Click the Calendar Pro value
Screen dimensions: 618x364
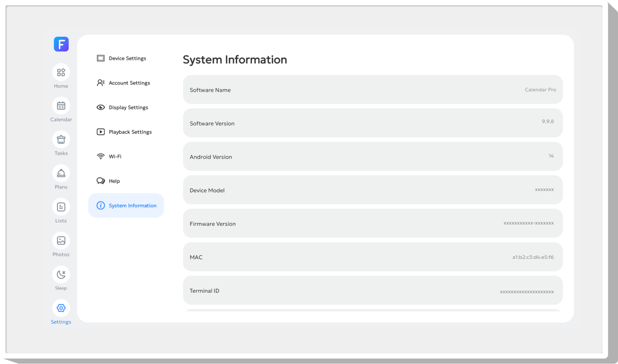point(540,90)
